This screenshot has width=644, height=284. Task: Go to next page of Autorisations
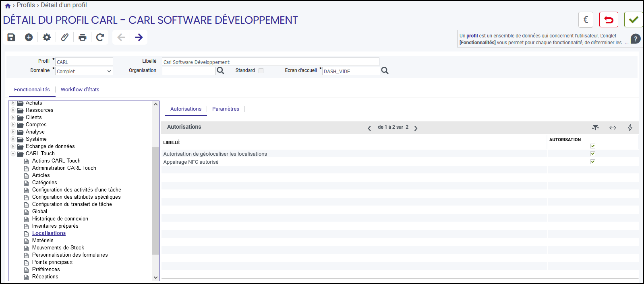(416, 128)
